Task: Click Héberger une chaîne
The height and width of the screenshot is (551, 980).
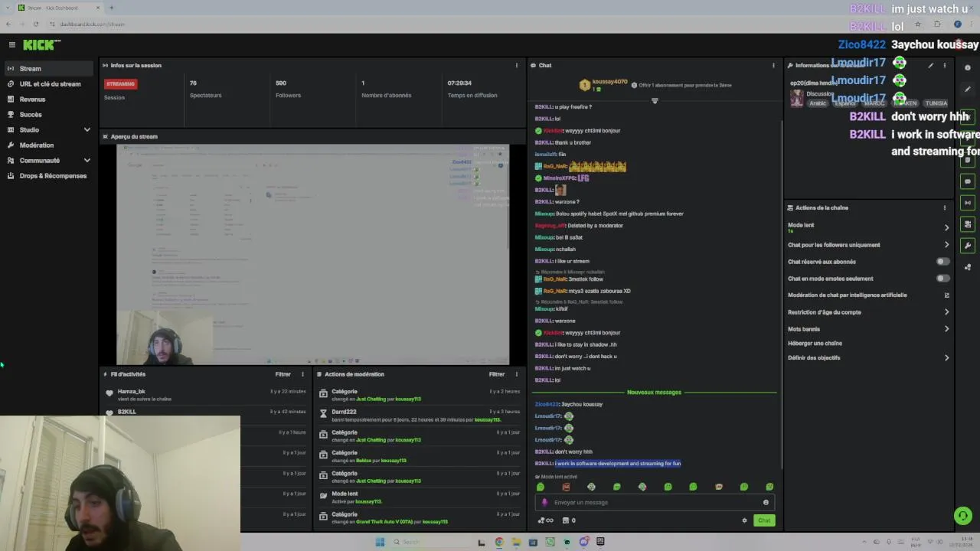Action: [815, 344]
